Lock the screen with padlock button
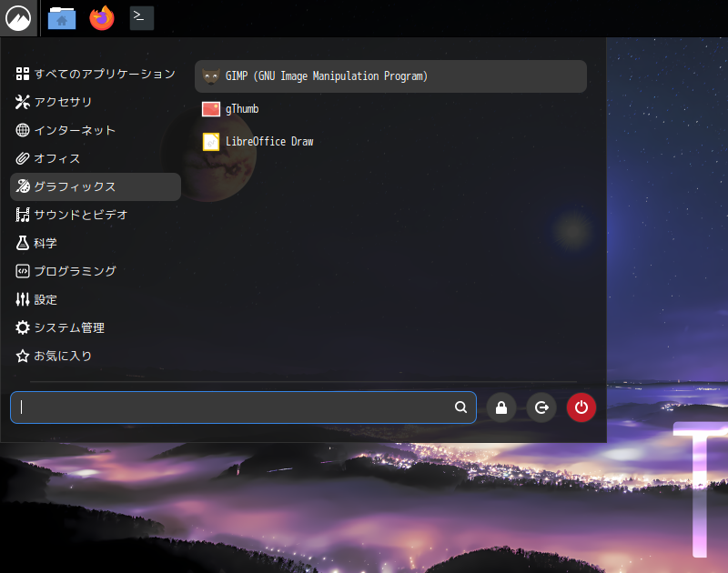Screen dimensions: 728x573 click(x=501, y=407)
